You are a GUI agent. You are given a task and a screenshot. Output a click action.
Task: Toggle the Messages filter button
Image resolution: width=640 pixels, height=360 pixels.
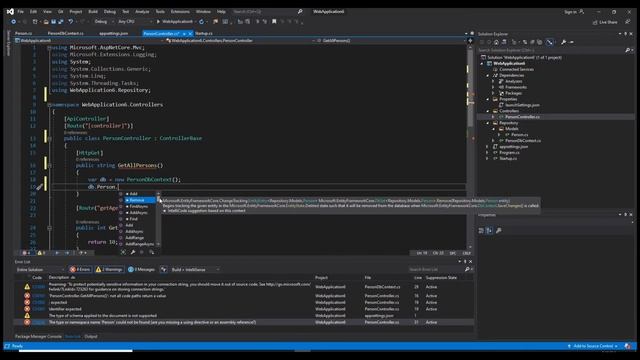point(142,270)
